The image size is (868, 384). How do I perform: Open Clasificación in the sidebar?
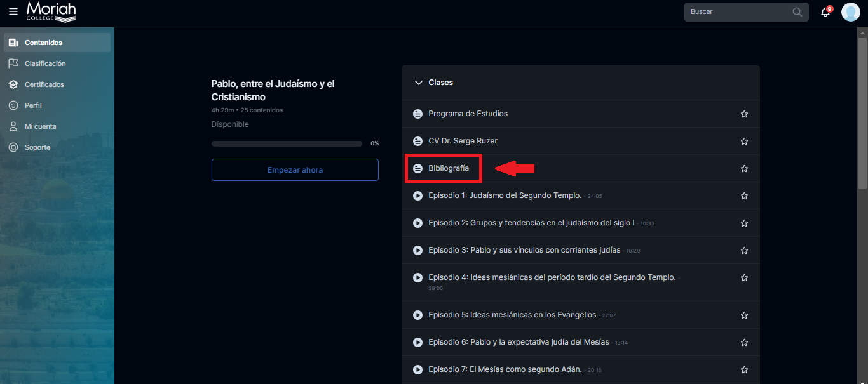coord(44,63)
